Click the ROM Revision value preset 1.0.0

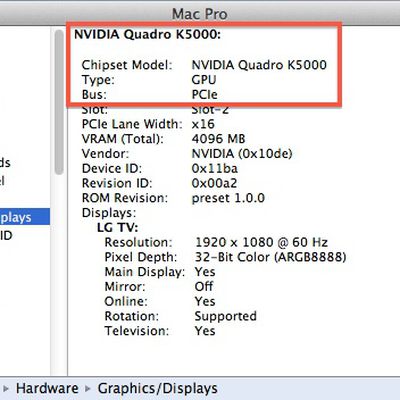228,198
